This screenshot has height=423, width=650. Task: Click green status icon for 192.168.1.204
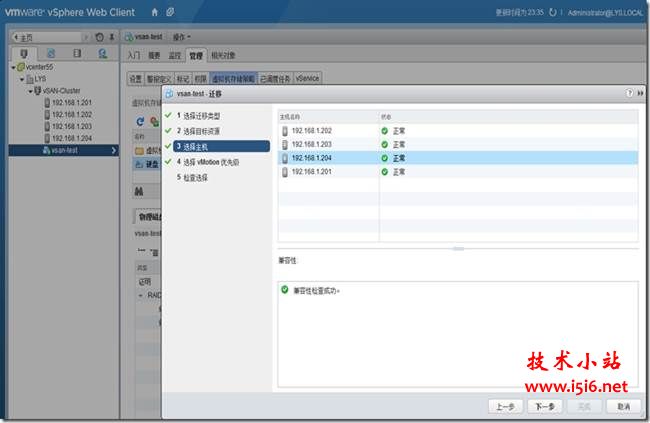pos(385,158)
